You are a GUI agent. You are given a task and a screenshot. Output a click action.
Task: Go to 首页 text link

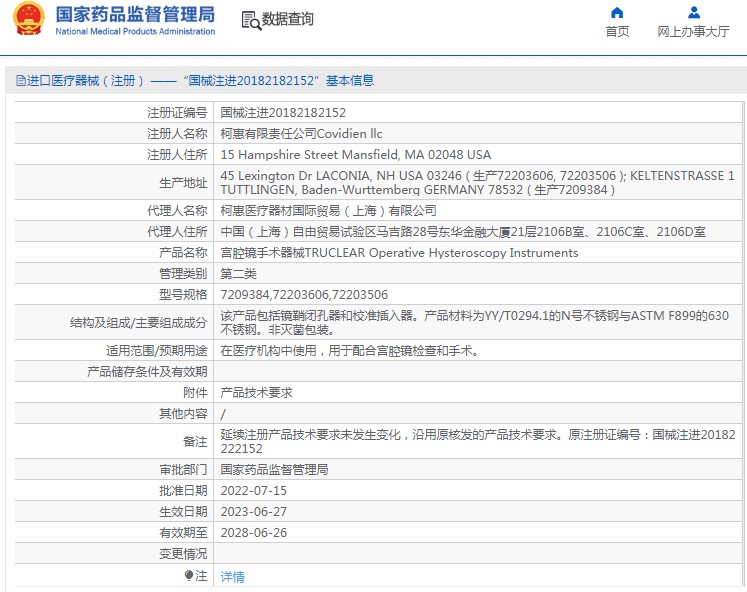pyautogui.click(x=617, y=31)
